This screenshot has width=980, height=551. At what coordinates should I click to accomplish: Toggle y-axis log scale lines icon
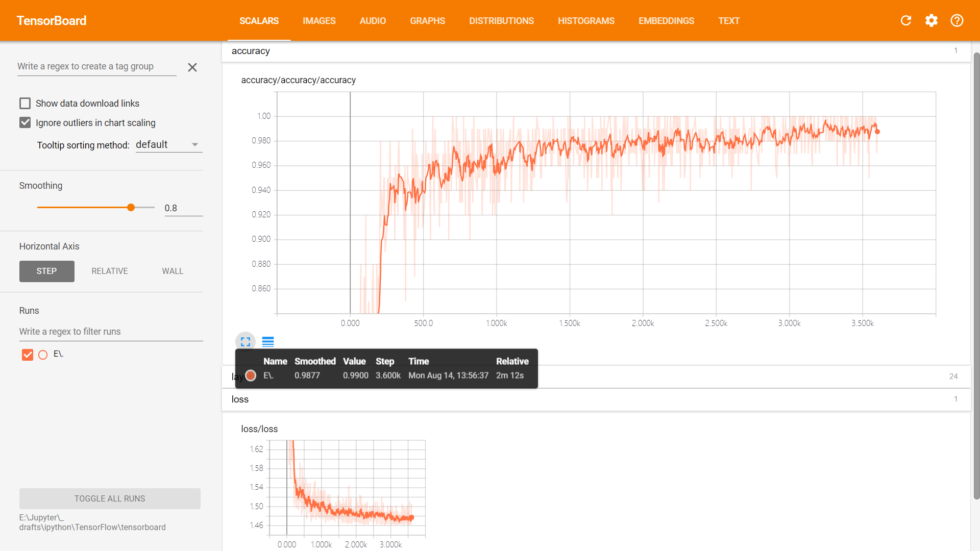coord(268,342)
